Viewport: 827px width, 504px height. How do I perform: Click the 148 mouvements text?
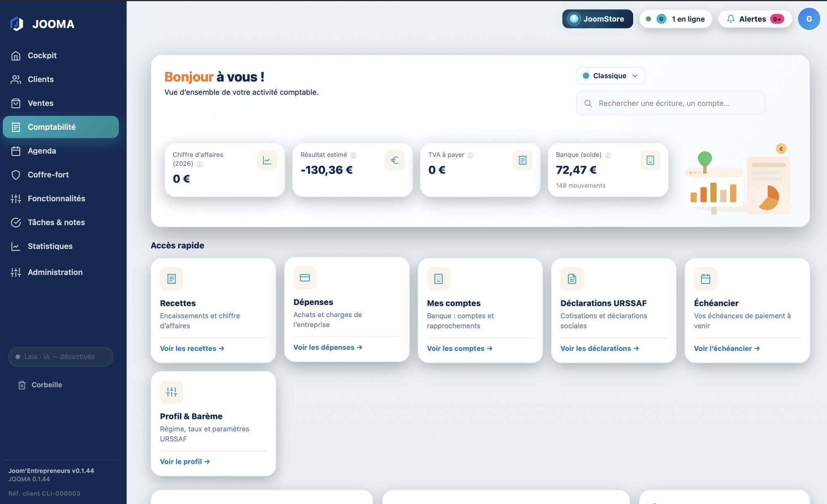[581, 186]
